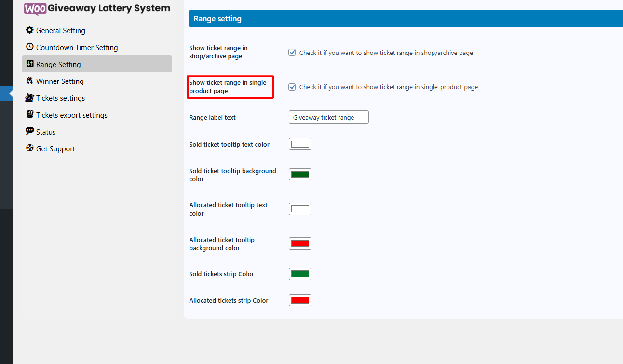Click the Tickets settings ticket icon
The image size is (623, 364).
29,97
